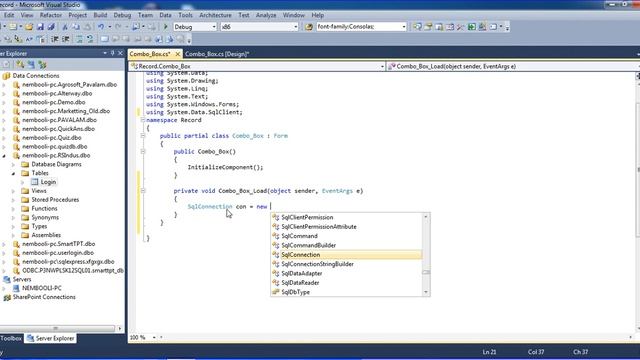Click the Extension Manager green icon
The width and height of the screenshot is (640, 360).
(x=471, y=27)
